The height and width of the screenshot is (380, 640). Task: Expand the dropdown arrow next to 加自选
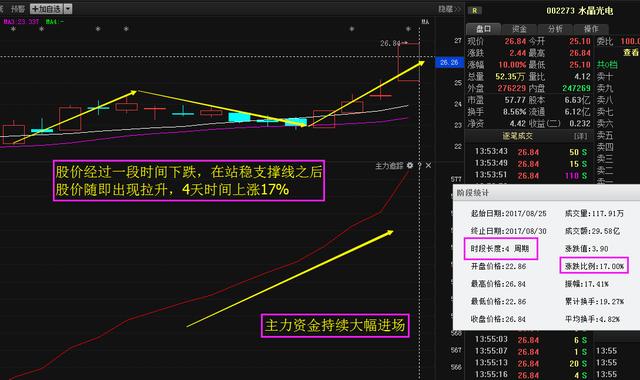pos(68,9)
